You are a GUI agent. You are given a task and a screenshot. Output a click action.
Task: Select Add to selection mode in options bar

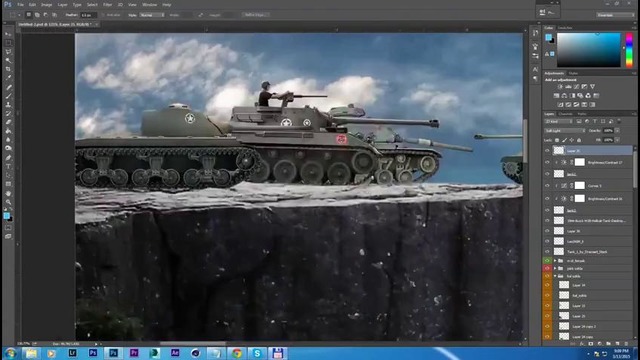pyautogui.click(x=37, y=15)
